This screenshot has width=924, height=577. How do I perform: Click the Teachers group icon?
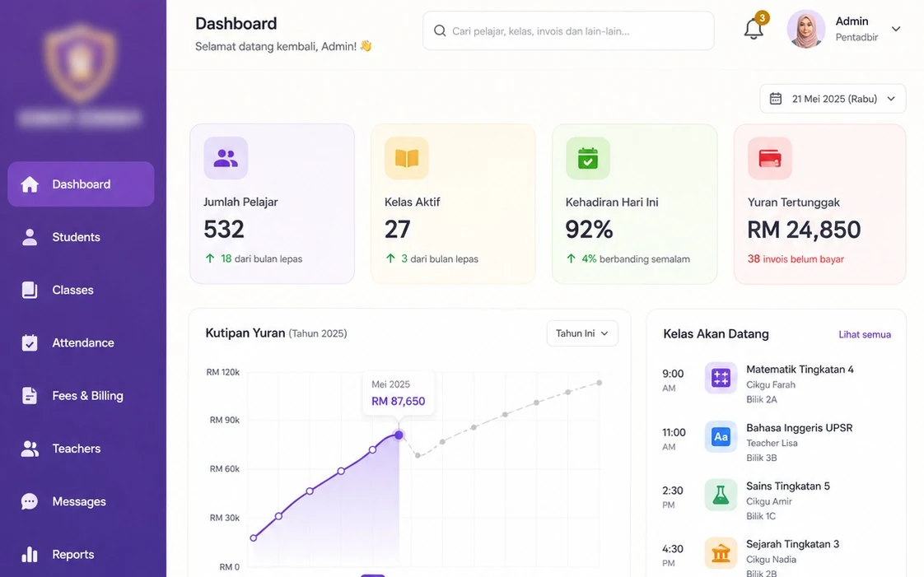[30, 449]
